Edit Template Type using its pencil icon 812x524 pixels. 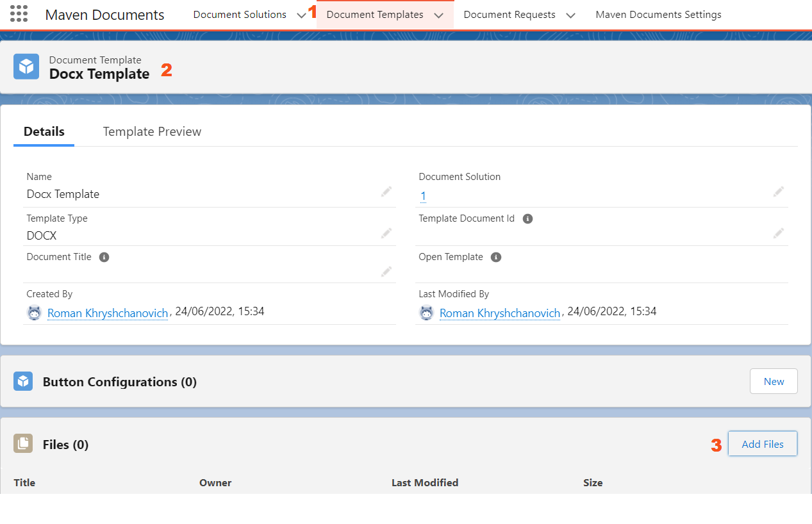tap(386, 233)
